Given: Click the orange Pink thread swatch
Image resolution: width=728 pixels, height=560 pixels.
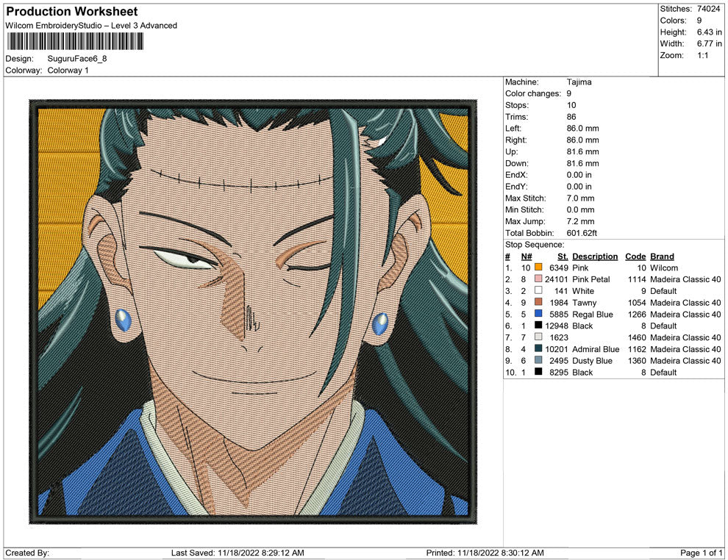Looking at the screenshot, I should 538,268.
